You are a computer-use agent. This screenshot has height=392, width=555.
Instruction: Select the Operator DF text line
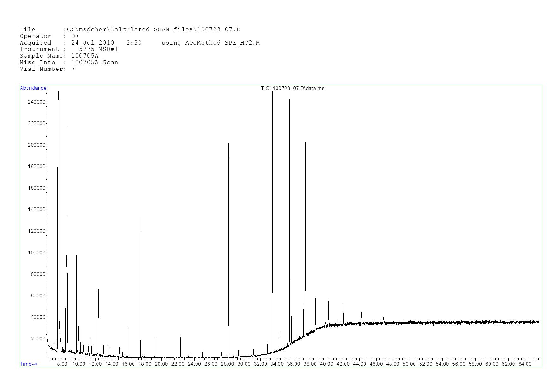coord(49,36)
